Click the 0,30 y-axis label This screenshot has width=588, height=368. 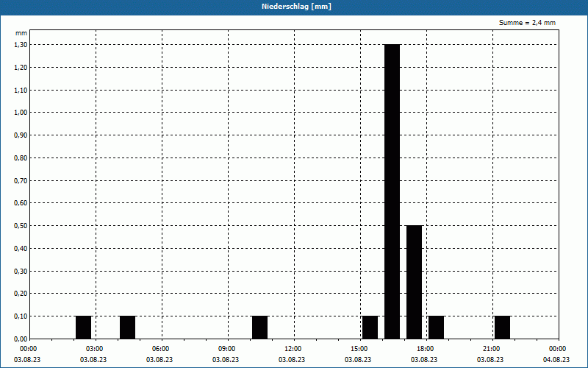[x=21, y=271]
